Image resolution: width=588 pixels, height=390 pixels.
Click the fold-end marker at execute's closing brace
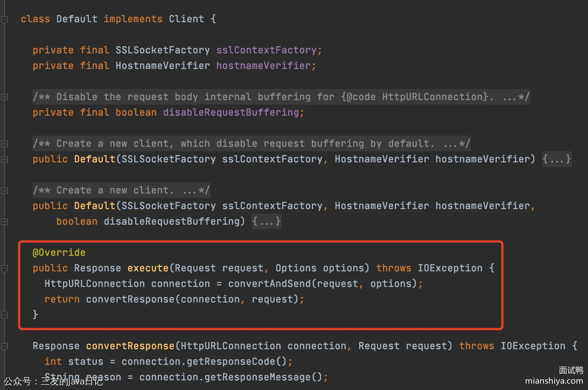4,315
